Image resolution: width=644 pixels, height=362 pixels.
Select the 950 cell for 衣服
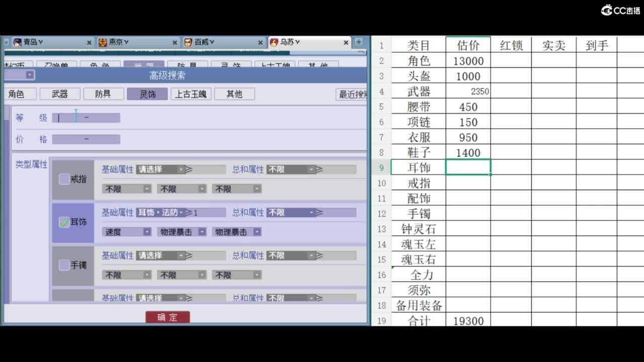pos(468,137)
